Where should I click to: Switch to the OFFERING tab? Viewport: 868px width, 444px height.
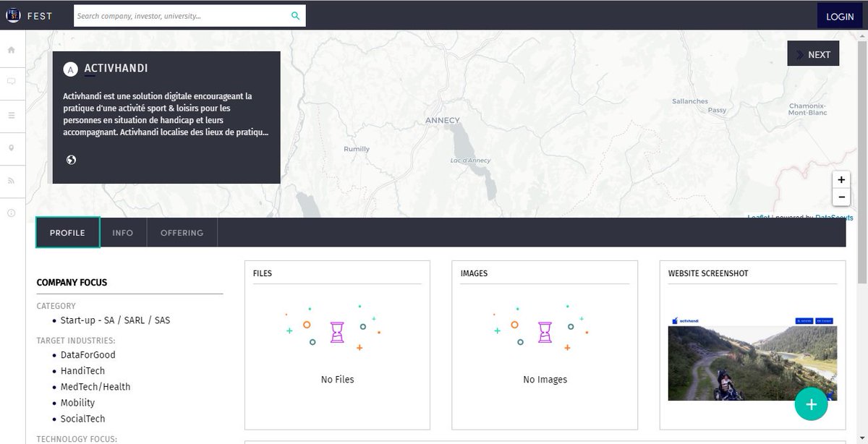pos(182,233)
